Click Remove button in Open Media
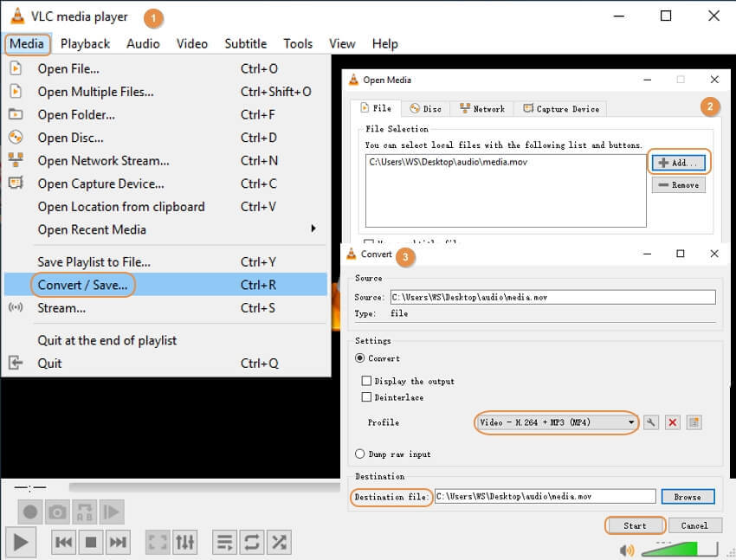This screenshot has height=560, width=736. (x=679, y=185)
